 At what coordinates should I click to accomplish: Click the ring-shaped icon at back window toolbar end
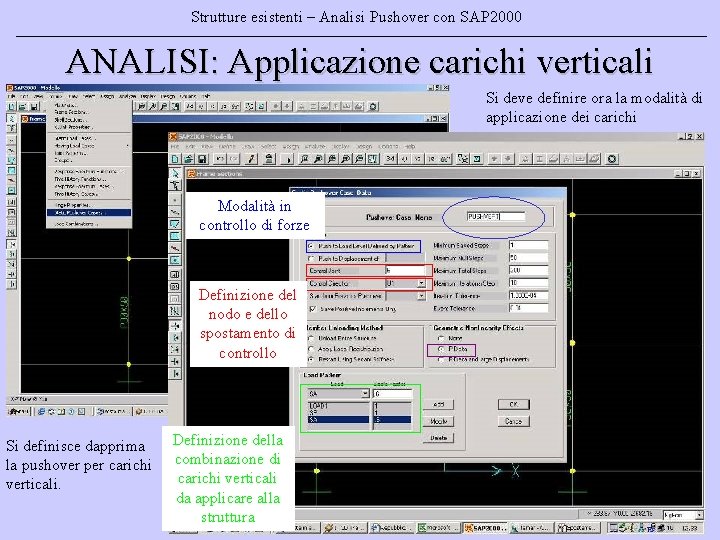373,107
